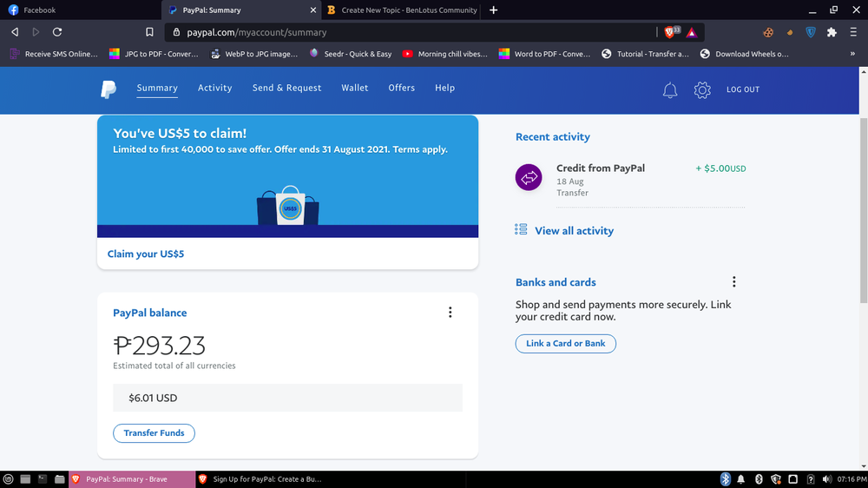The height and width of the screenshot is (488, 868).
Task: Reload the page with the refresh icon
Action: (x=57, y=32)
